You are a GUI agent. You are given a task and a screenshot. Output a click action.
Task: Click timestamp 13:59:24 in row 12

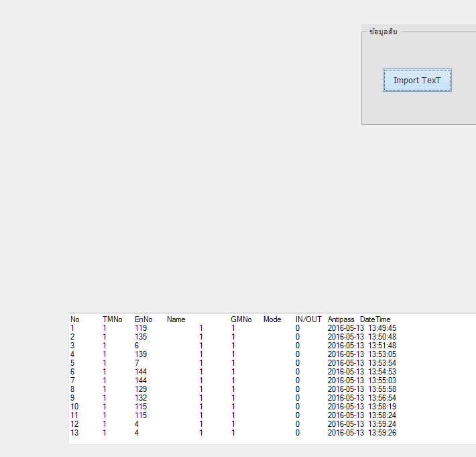click(382, 424)
